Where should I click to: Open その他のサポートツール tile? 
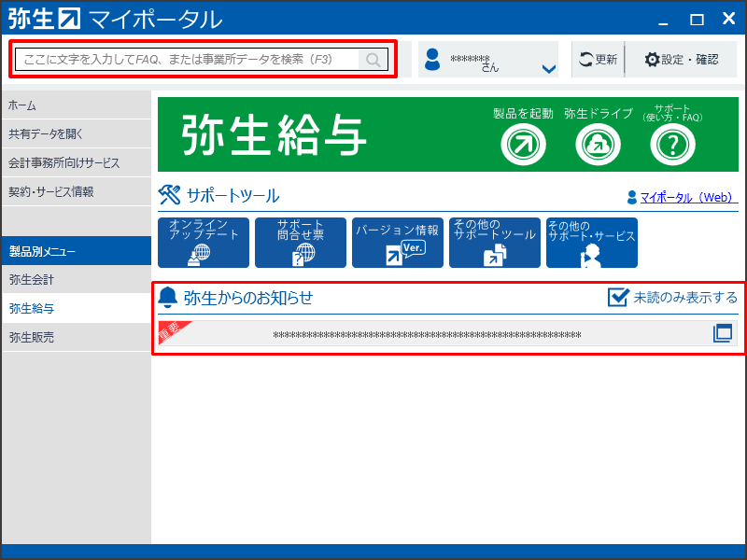495,243
